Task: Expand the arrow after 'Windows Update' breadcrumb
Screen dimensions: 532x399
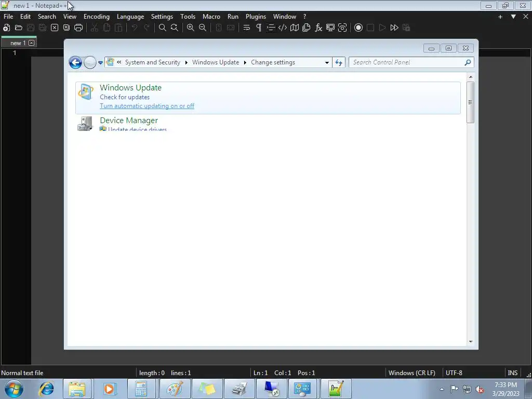Action: click(x=245, y=62)
